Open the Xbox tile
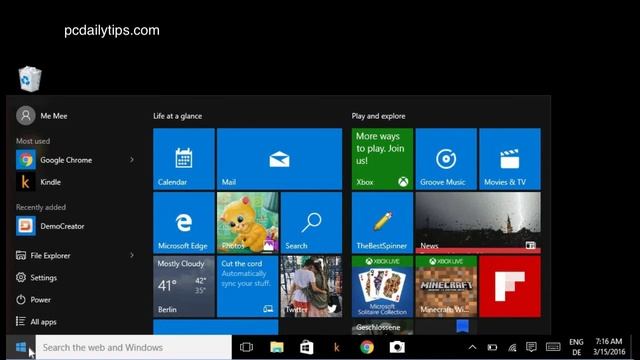640x360 pixels. coord(382,159)
